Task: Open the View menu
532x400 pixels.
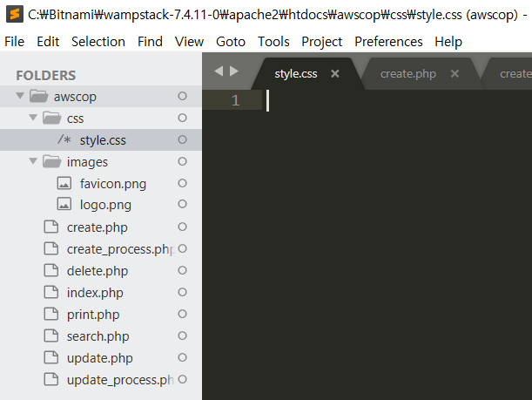Action: click(x=189, y=42)
